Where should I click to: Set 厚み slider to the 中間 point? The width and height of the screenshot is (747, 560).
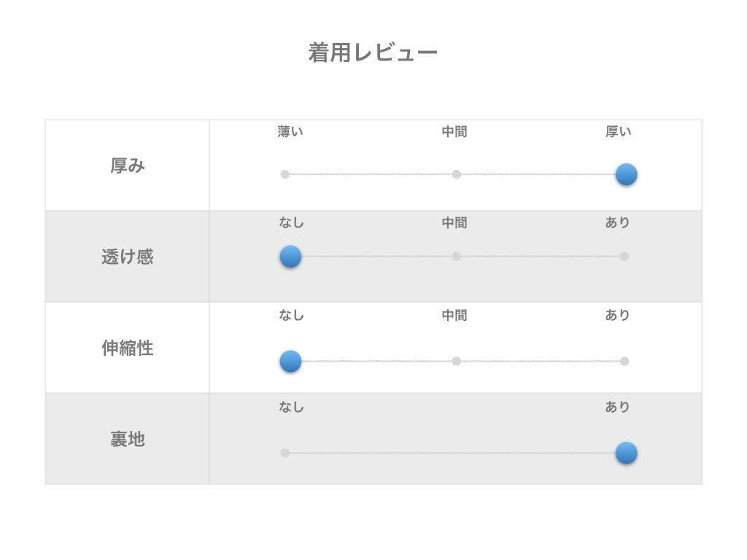[x=456, y=174]
